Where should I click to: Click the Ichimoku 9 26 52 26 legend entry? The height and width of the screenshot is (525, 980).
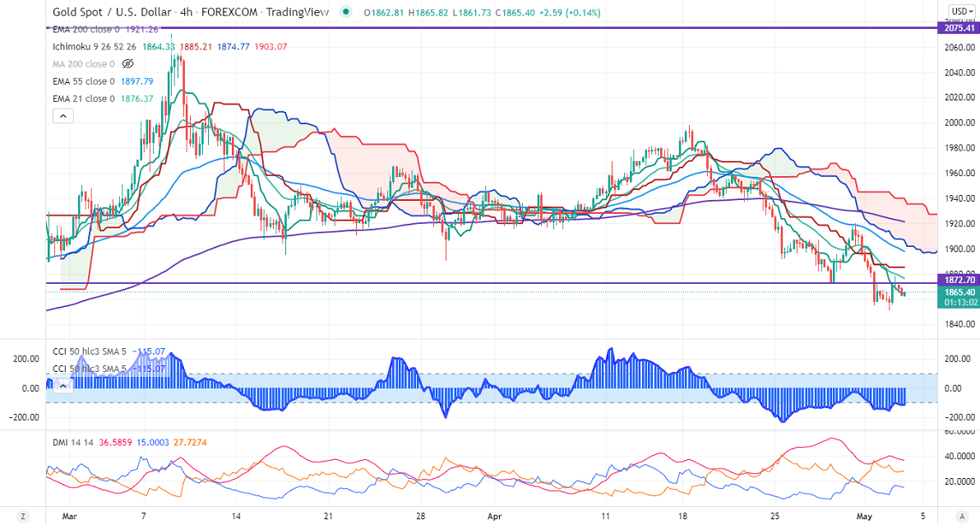[95, 46]
